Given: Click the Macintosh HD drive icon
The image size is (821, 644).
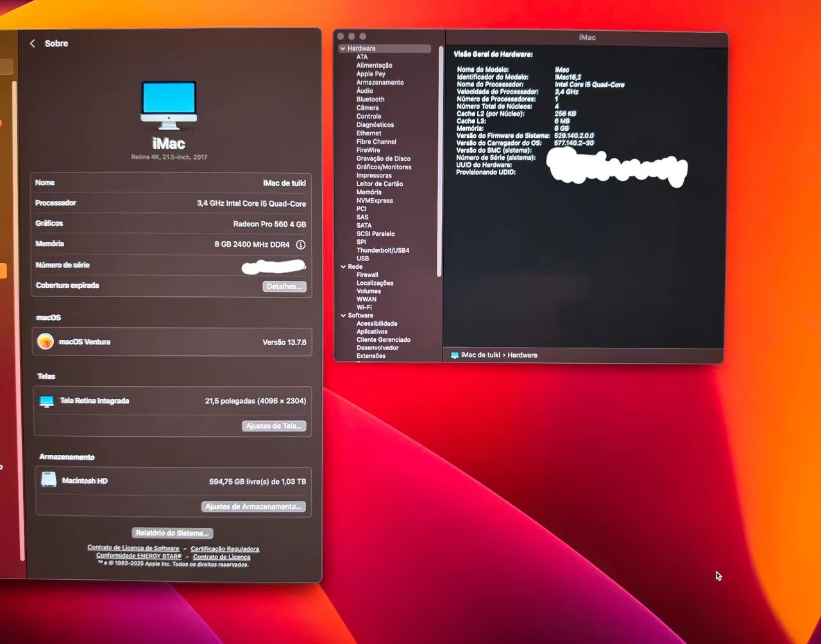Looking at the screenshot, I should (x=49, y=480).
